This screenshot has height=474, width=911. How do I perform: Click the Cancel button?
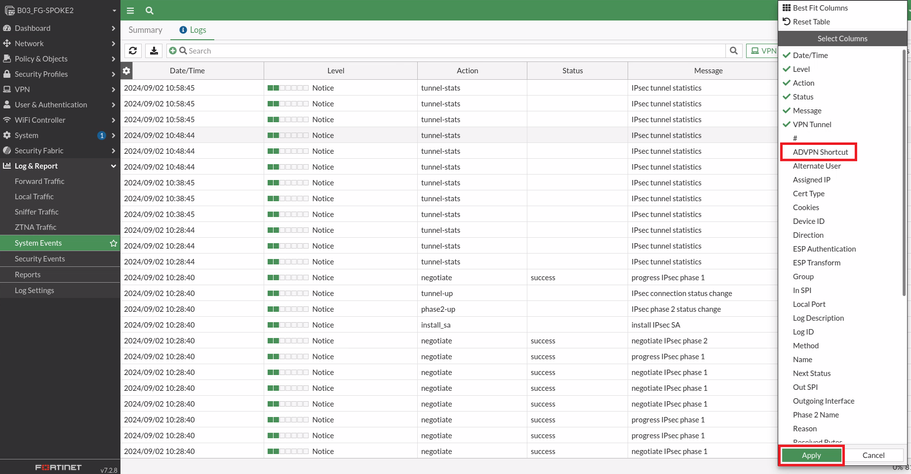click(873, 455)
